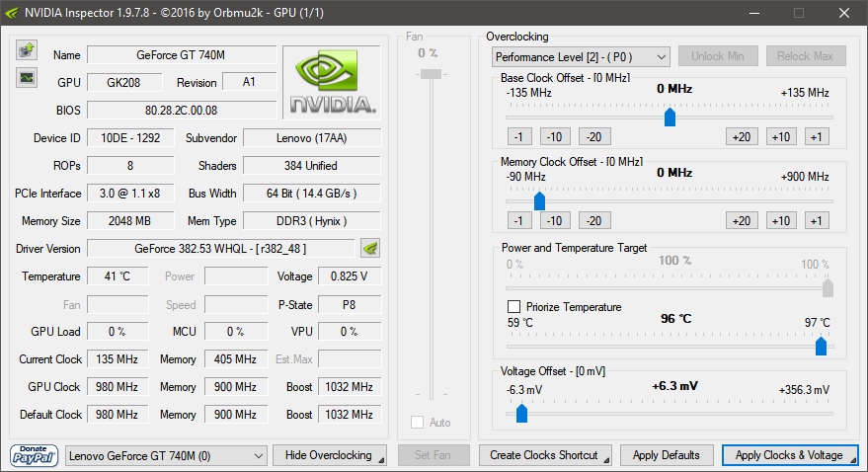Click the ROPs value 8
Image resolution: width=868 pixels, height=472 pixels.
click(x=130, y=166)
